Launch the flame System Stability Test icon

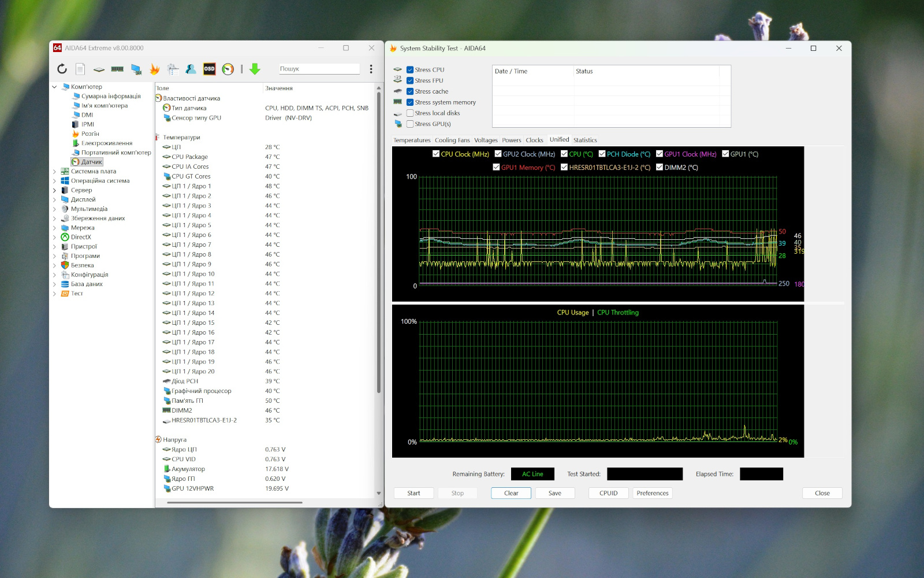point(154,69)
